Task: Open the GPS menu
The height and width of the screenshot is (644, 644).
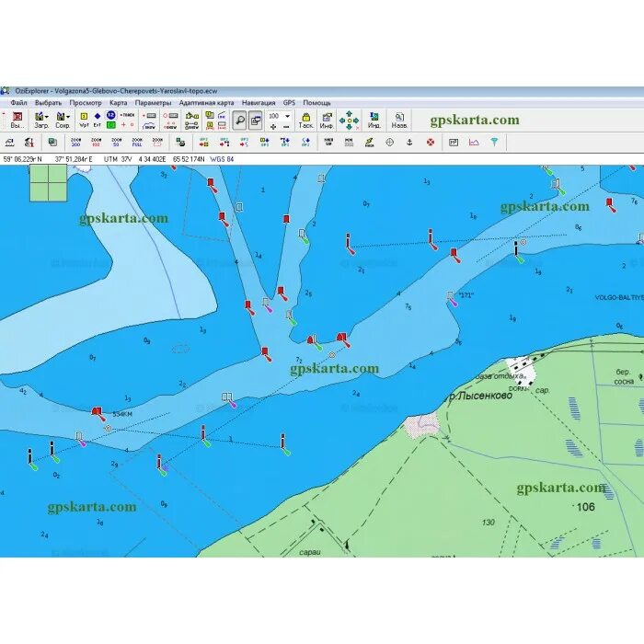Action: tap(289, 103)
